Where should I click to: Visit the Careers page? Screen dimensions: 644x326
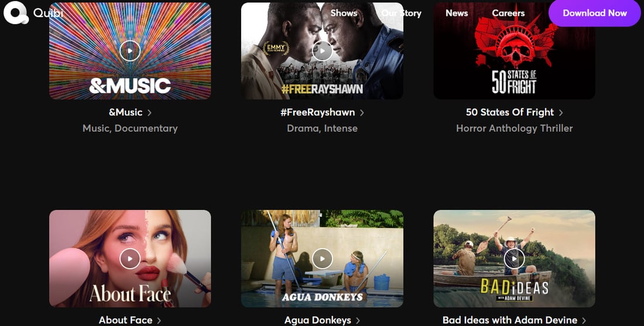pos(508,13)
